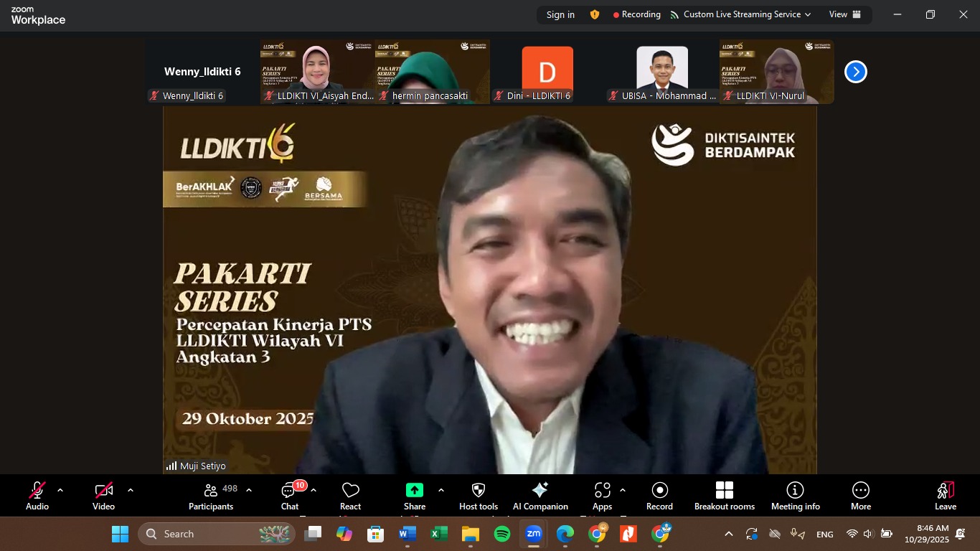Open Custom Live Streaming Service dropdown
Screen dimensions: 980x551
click(x=741, y=14)
